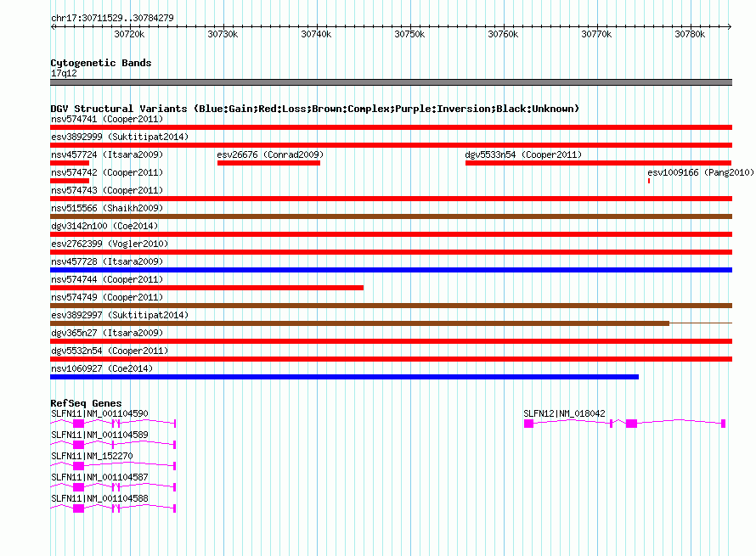The width and height of the screenshot is (756, 556).
Task: Select the nsv457728 (Itsara2009) label
Action: click(107, 261)
